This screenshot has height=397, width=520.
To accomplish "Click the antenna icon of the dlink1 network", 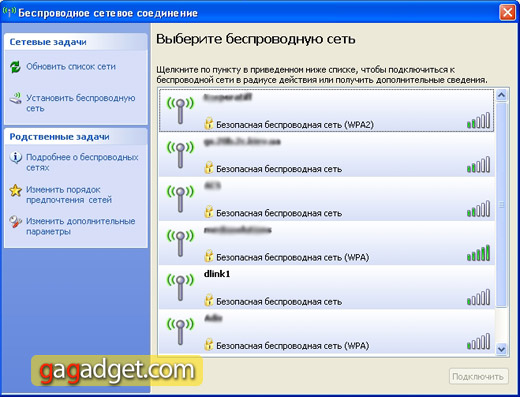I will point(180,287).
